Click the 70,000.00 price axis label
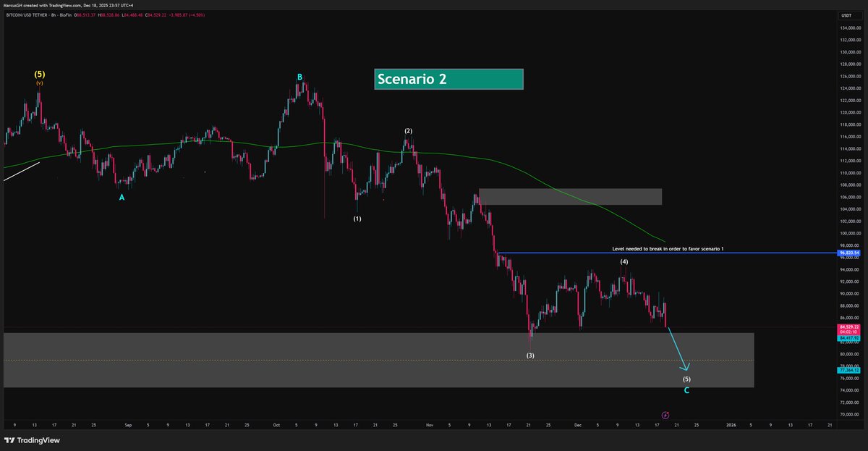 pyautogui.click(x=850, y=415)
